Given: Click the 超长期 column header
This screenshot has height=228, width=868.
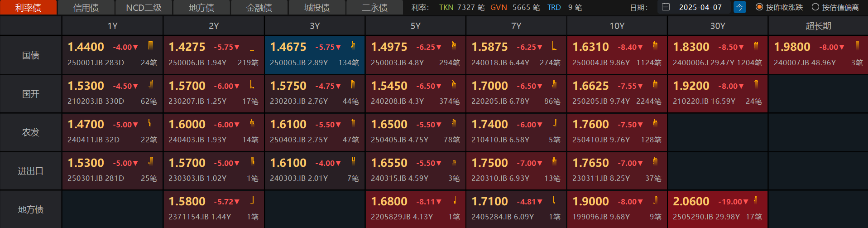Looking at the screenshot, I should pyautogui.click(x=818, y=26).
